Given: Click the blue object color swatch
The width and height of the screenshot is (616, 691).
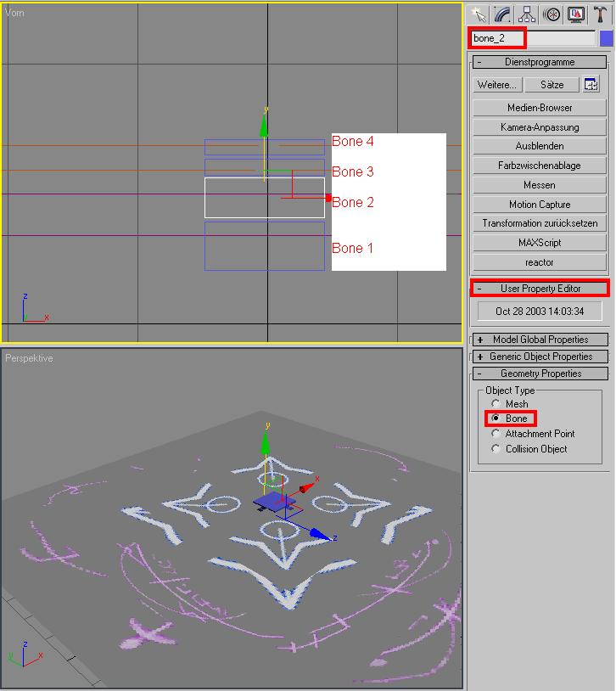Looking at the screenshot, I should (x=607, y=38).
